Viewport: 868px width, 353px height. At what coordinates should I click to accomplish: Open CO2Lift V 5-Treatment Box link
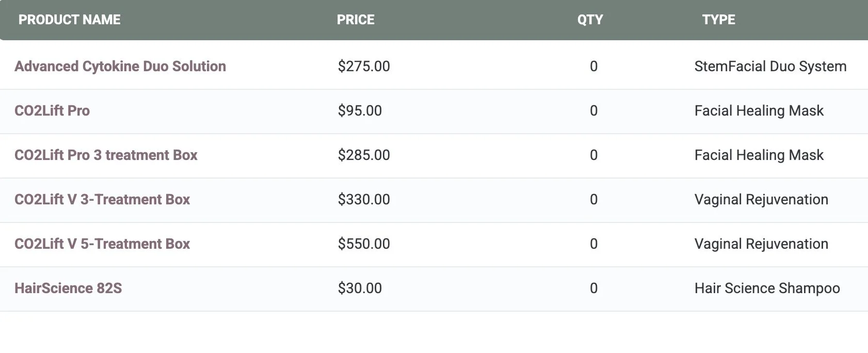[x=102, y=244]
